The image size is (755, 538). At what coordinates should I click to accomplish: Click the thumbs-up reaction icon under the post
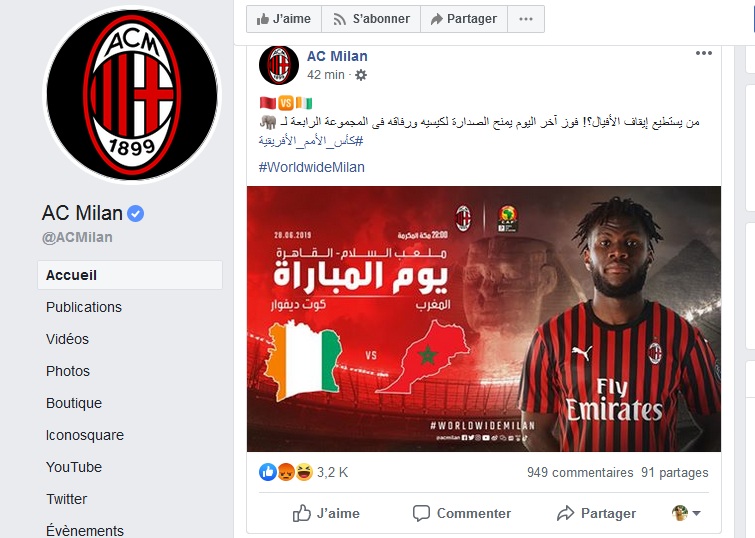[x=268, y=472]
